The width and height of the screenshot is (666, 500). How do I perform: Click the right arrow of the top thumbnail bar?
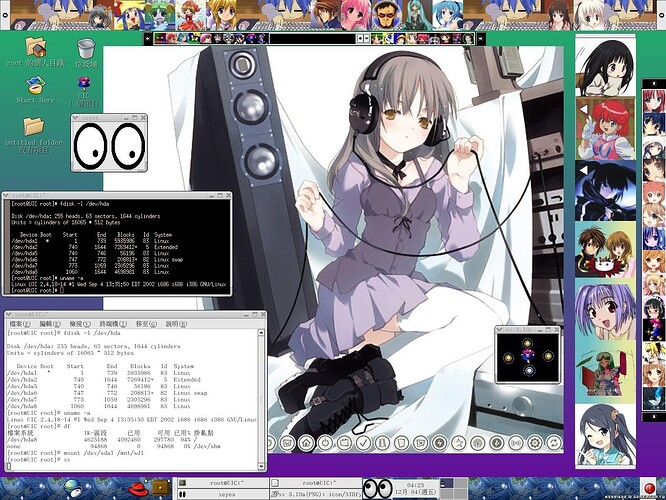point(481,39)
